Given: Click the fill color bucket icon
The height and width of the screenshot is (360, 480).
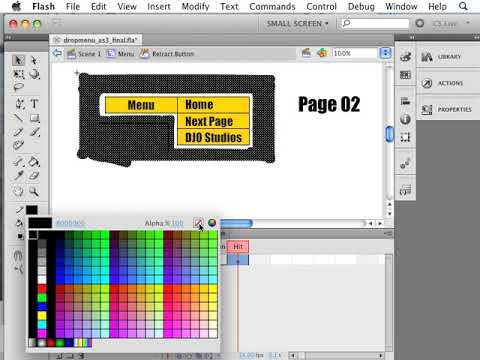Looking at the screenshot, I should pos(19,223).
